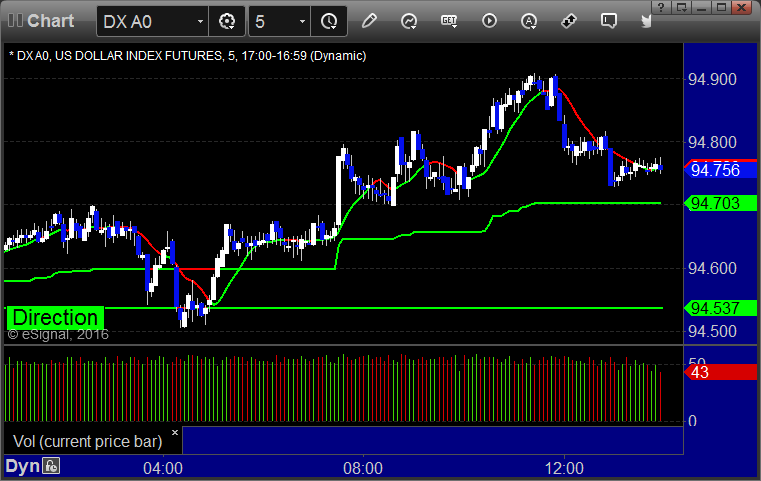The image size is (761, 481).
Task: Select the pencil drawing tool
Action: (x=369, y=21)
